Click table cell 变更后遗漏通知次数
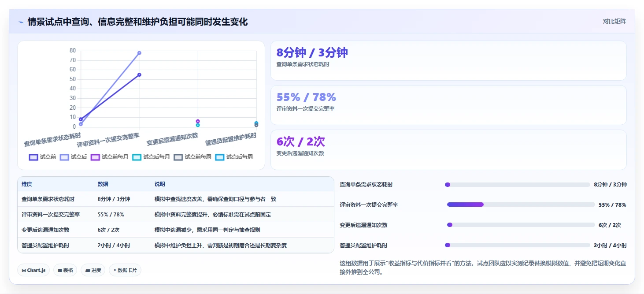The image size is (644, 294). pos(45,230)
